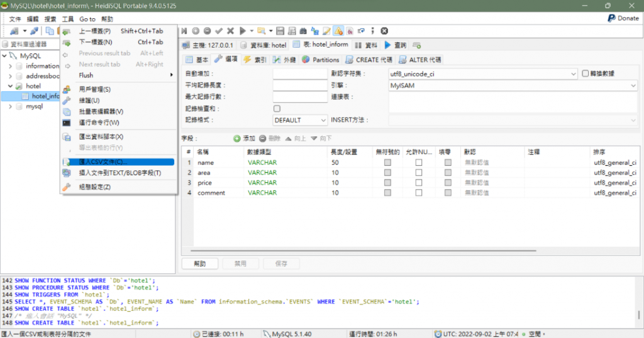Jump to last record toolbar icon
This screenshot has height=338, width=644.
tap(184, 31)
